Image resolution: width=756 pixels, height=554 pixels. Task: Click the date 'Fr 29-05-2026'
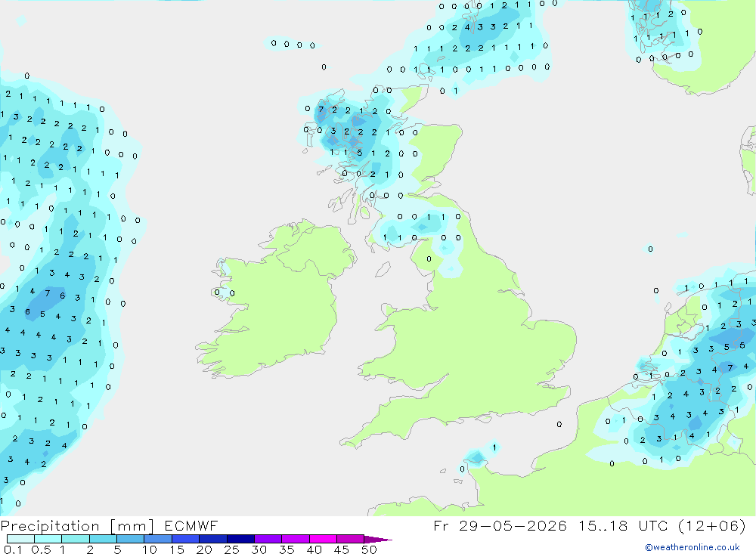click(x=500, y=526)
